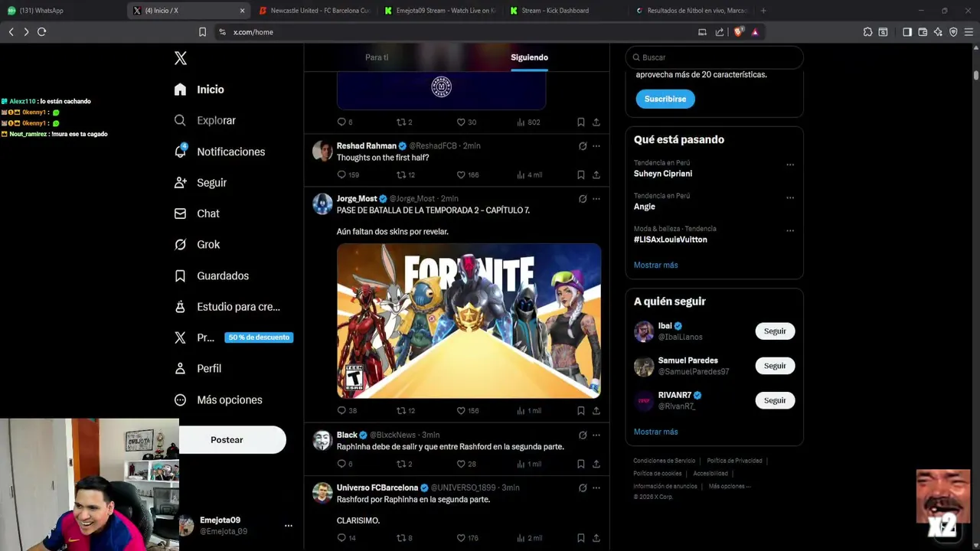Screen dimensions: 980x551
Task: Click the Suscribirse button
Action: tap(665, 99)
